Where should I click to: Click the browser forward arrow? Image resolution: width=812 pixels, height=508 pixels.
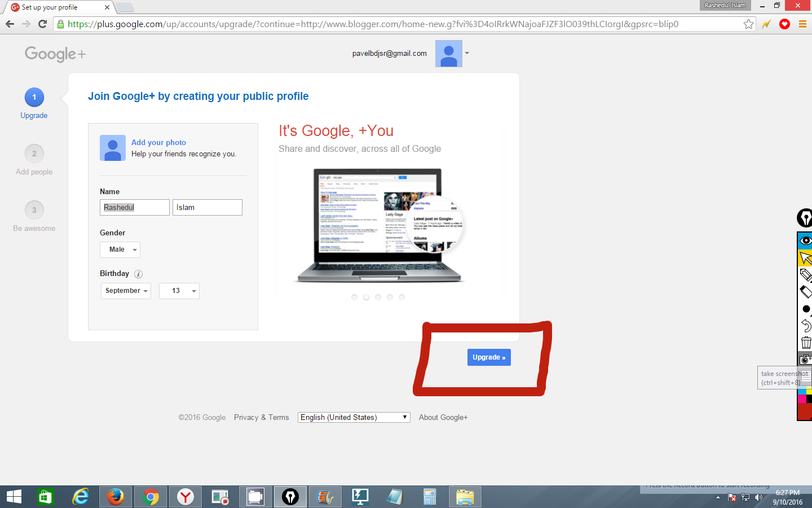click(x=26, y=24)
